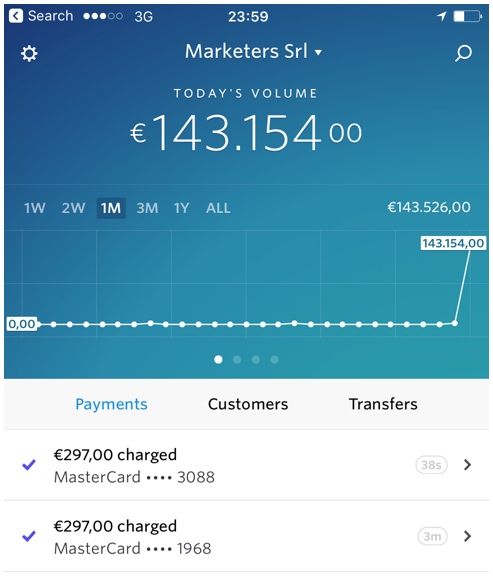
Task: Switch to the Transfers tab
Action: coord(383,404)
